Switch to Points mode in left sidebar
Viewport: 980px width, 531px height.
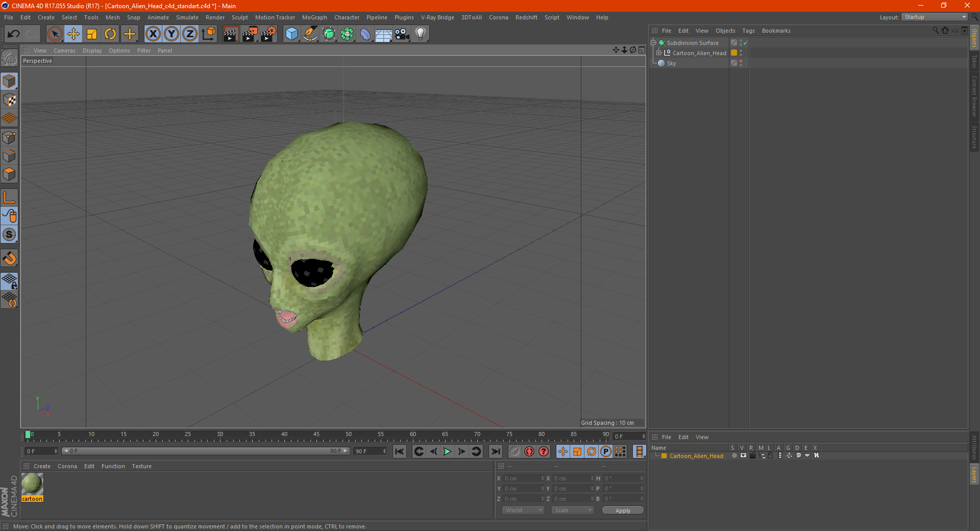pos(9,137)
